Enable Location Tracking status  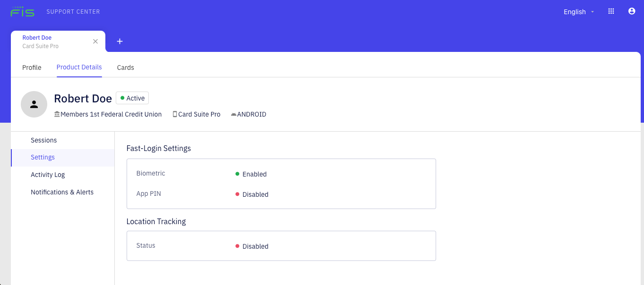pos(255,246)
